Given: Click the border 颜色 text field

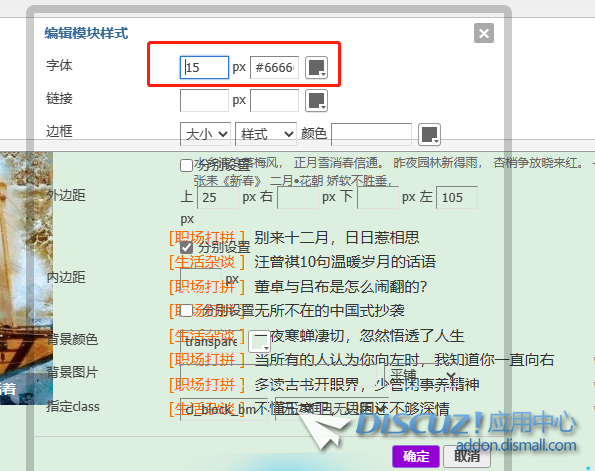Looking at the screenshot, I should click(371, 134).
